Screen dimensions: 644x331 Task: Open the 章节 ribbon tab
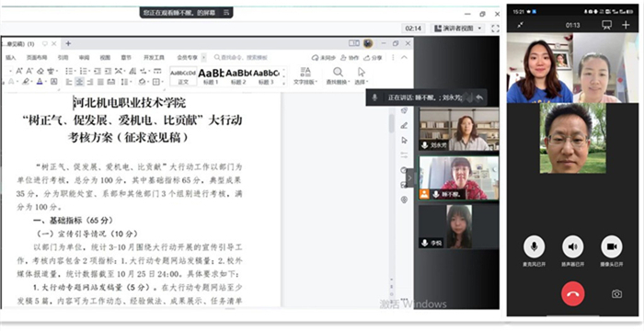pos(127,58)
